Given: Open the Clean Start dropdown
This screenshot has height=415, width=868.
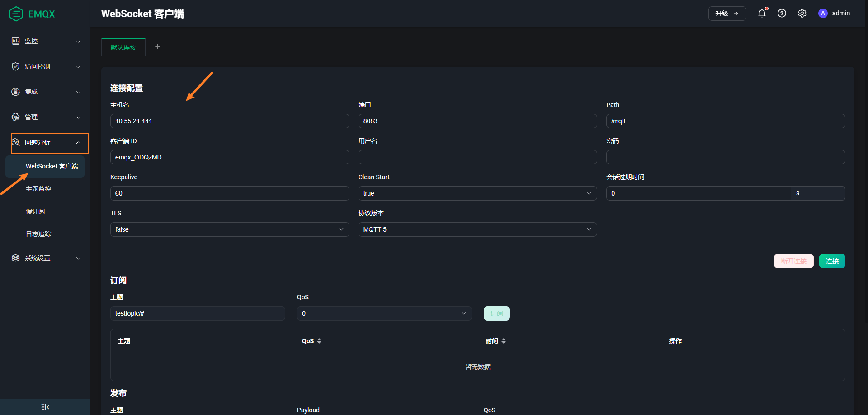Looking at the screenshot, I should pyautogui.click(x=477, y=193).
